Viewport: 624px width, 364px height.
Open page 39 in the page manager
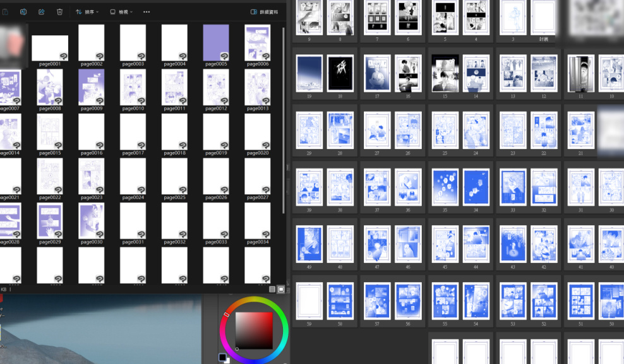click(x=309, y=187)
